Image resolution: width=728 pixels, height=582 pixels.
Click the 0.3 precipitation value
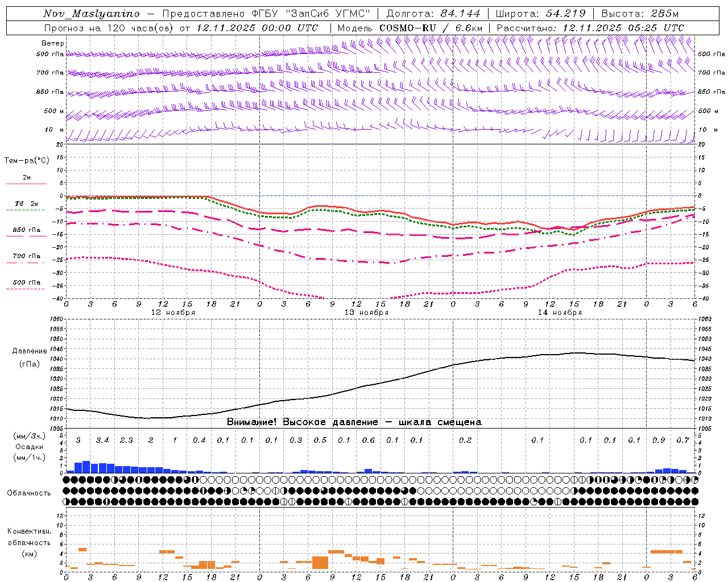click(x=296, y=440)
